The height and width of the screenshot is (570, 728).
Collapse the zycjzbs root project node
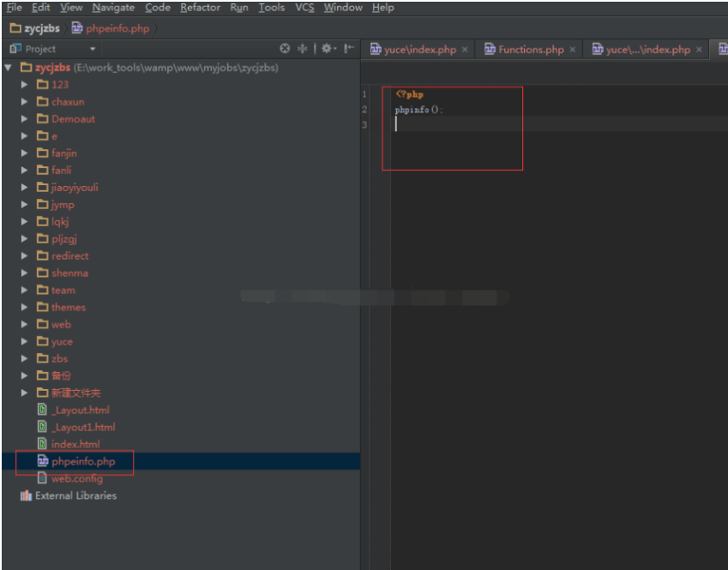click(9, 68)
